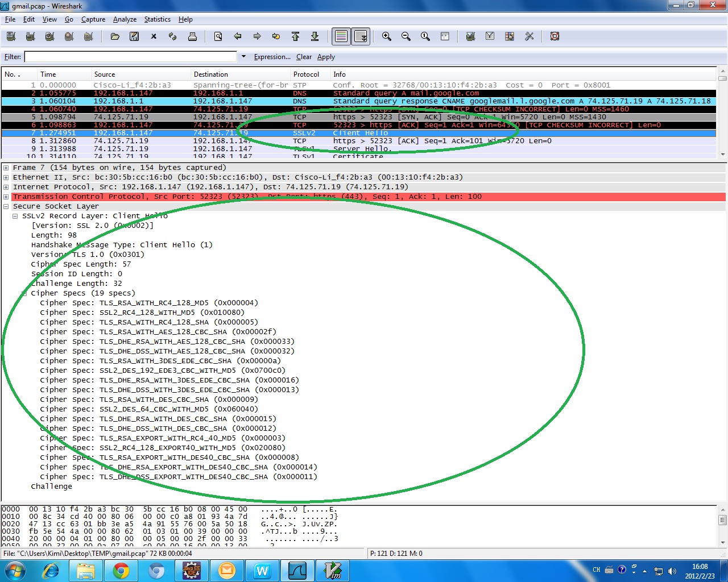Sort by Destination column header

click(x=241, y=74)
